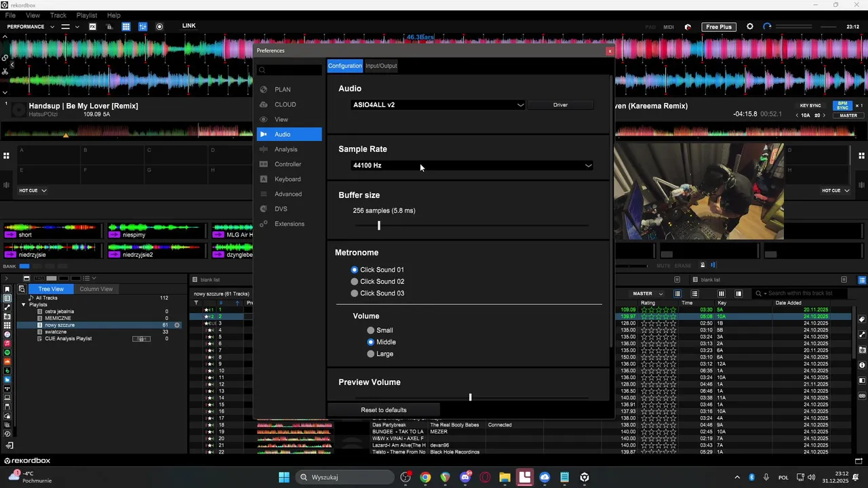Click the MIDI button
Image resolution: width=868 pixels, height=488 pixels.
point(669,27)
